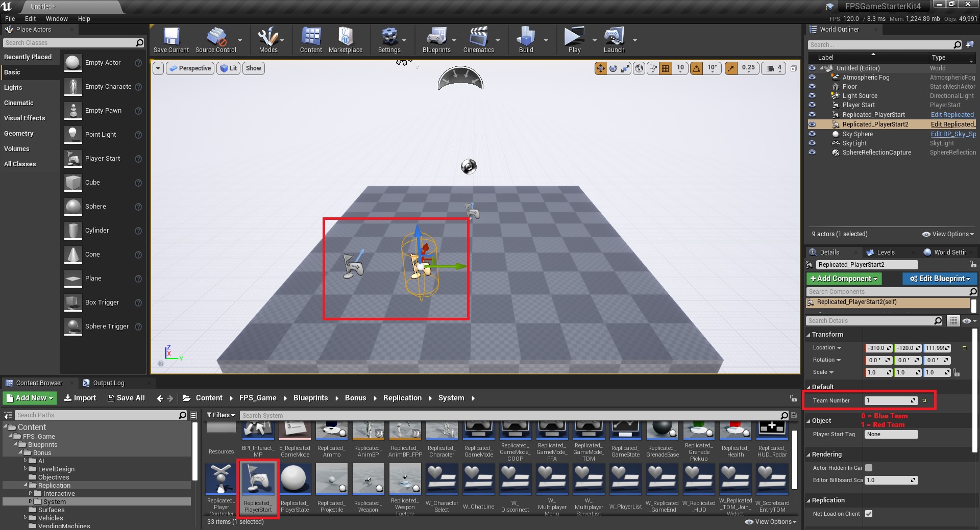Click the Add Component button
Viewport: 980px width, 530px height.
click(x=844, y=279)
